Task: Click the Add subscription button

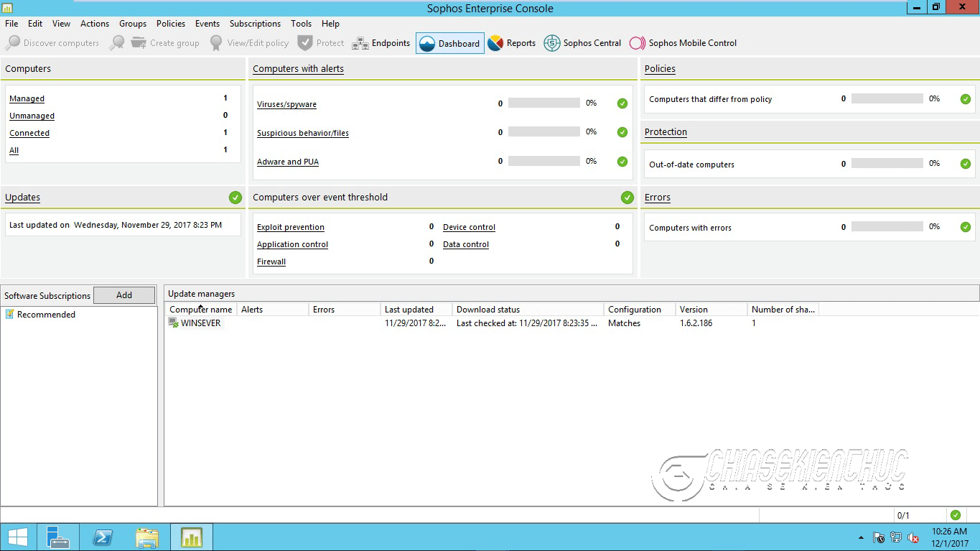Action: (124, 295)
